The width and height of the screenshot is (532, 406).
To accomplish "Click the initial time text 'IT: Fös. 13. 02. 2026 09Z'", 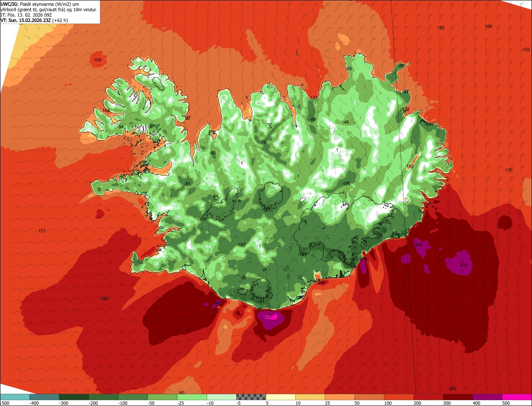I will pyautogui.click(x=27, y=15).
